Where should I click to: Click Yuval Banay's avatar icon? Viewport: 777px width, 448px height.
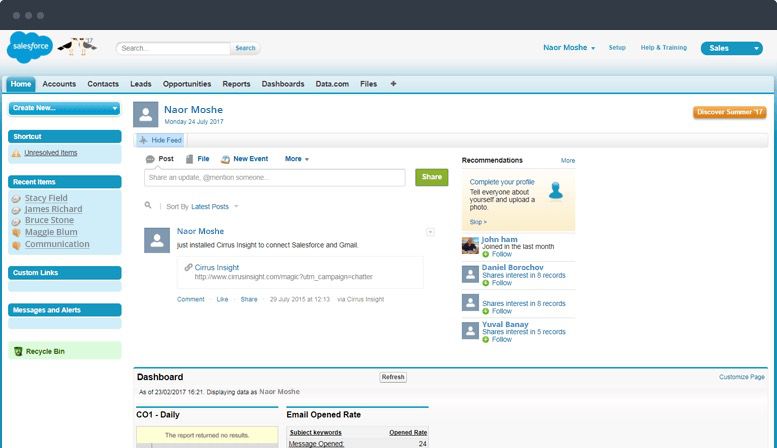470,331
